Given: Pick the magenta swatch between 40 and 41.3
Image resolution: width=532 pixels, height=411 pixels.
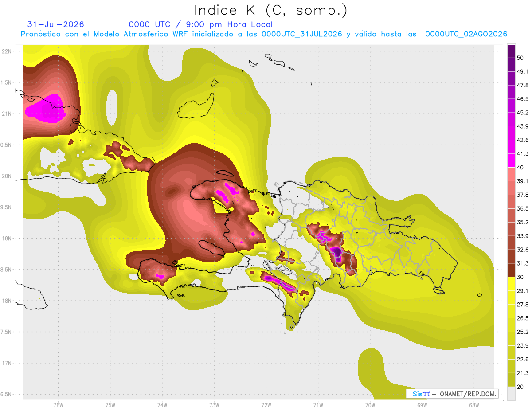Looking at the screenshot, I should click(x=511, y=160).
